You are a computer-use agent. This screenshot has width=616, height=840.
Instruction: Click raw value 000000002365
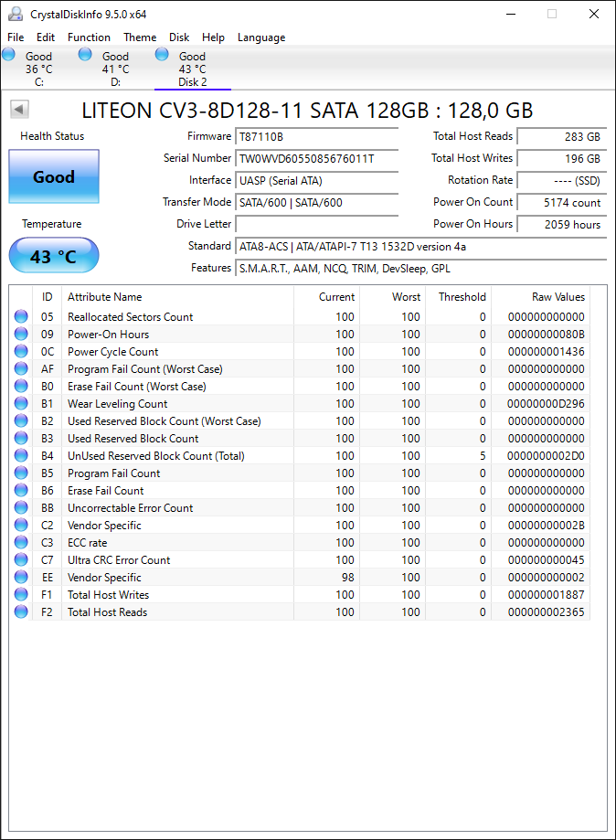click(x=546, y=612)
